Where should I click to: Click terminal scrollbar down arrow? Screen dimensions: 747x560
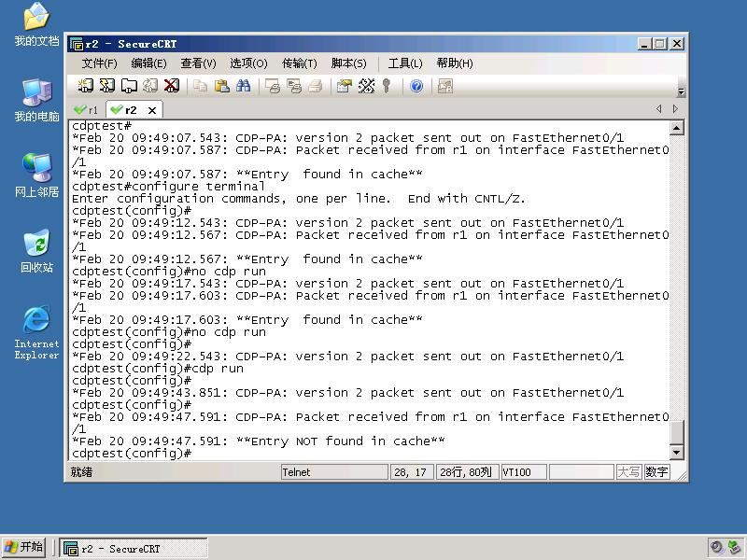pos(676,453)
